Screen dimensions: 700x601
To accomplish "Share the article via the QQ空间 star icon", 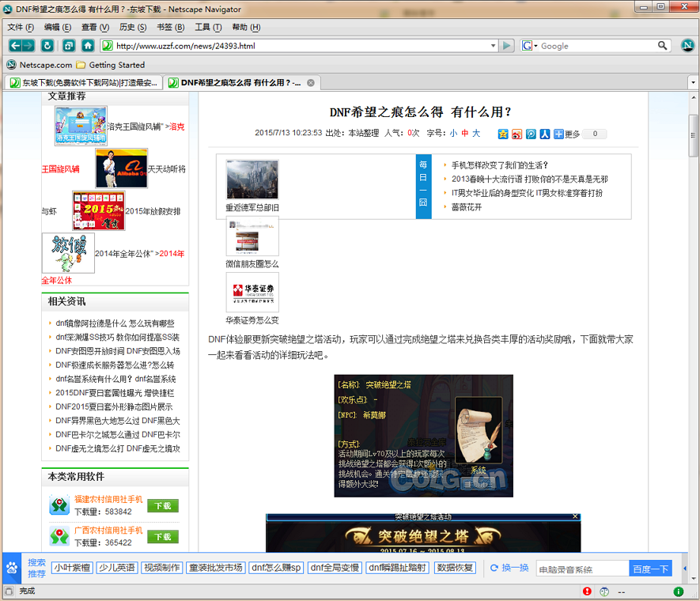I will click(x=503, y=134).
